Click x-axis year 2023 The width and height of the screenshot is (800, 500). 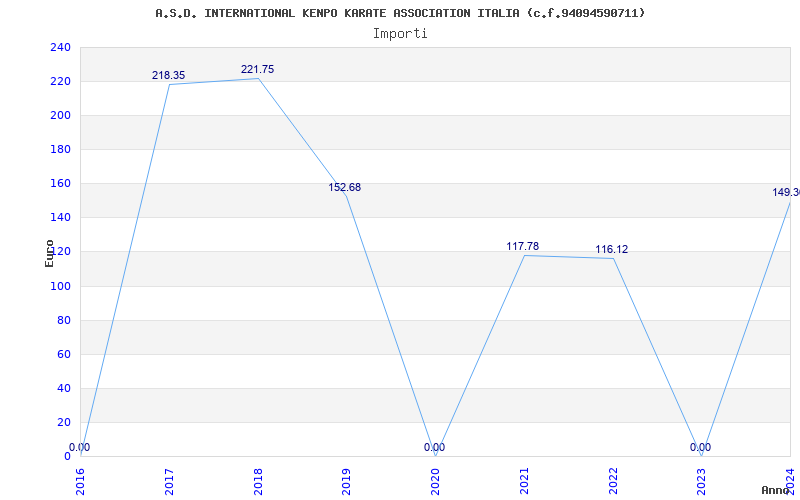click(x=702, y=481)
